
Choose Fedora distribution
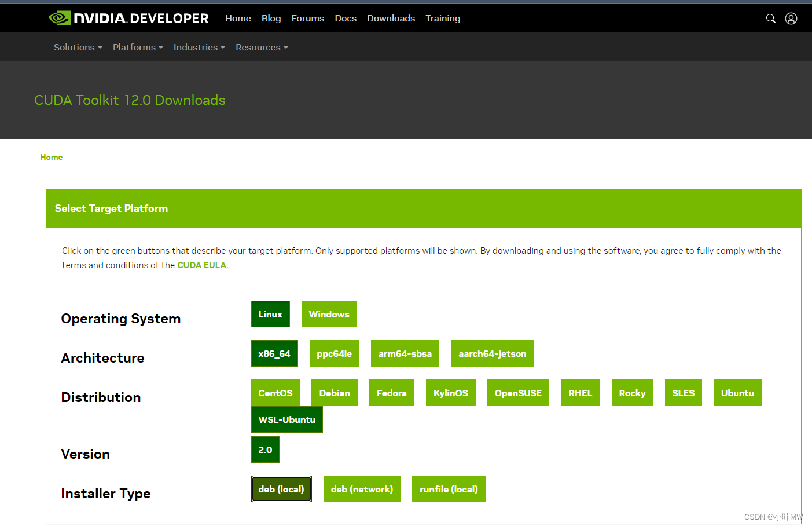click(392, 393)
